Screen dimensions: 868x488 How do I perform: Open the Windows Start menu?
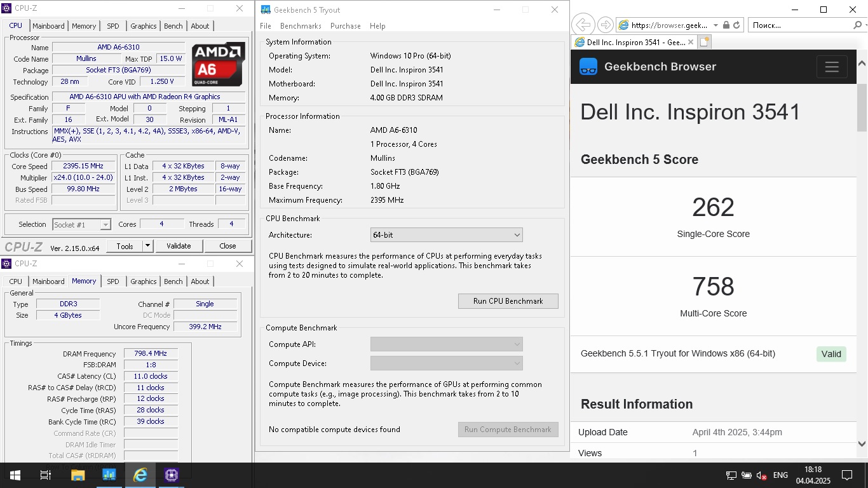(15, 475)
